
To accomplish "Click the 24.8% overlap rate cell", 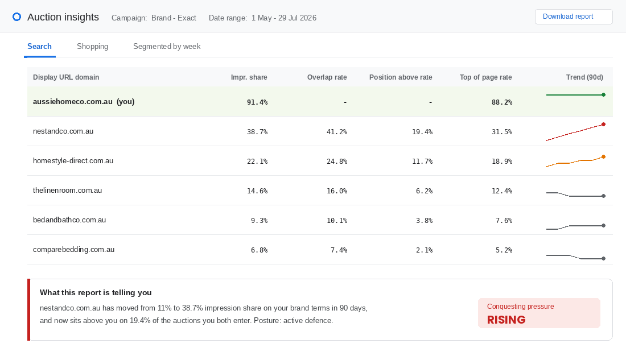I will [x=337, y=162].
